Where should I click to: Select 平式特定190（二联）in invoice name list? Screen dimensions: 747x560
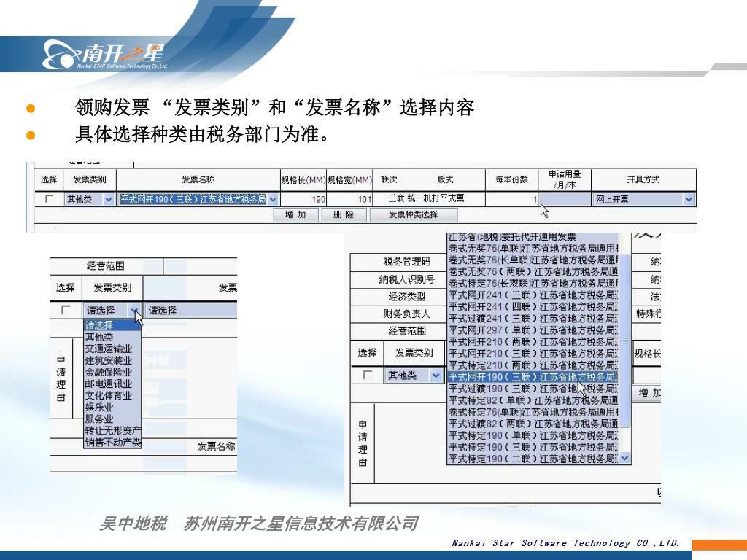coord(533,459)
